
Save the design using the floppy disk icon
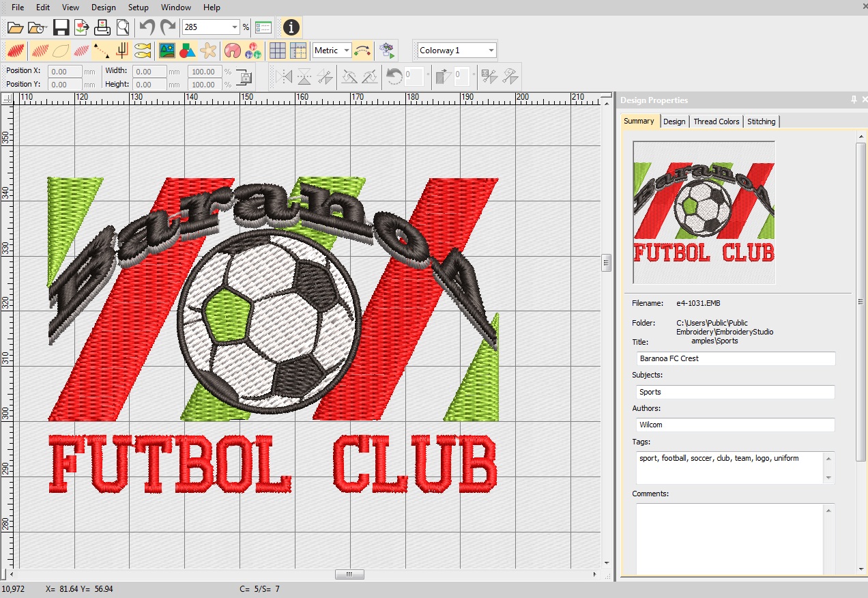click(60, 27)
